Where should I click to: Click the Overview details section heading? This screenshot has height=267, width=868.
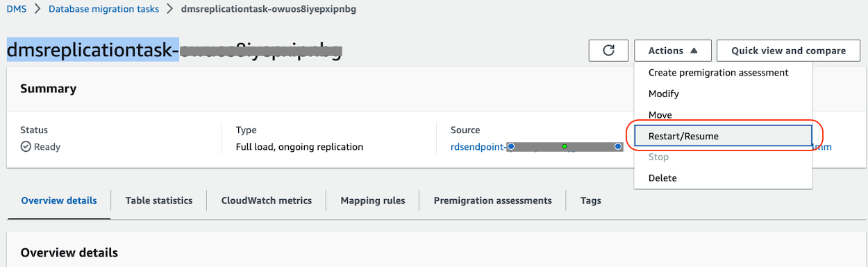[69, 252]
